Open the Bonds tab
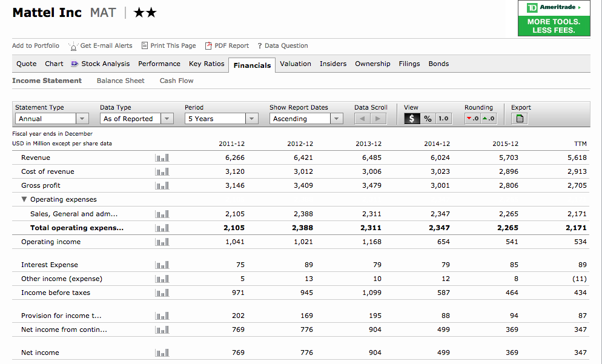The width and height of the screenshot is (602, 364). pyautogui.click(x=439, y=64)
